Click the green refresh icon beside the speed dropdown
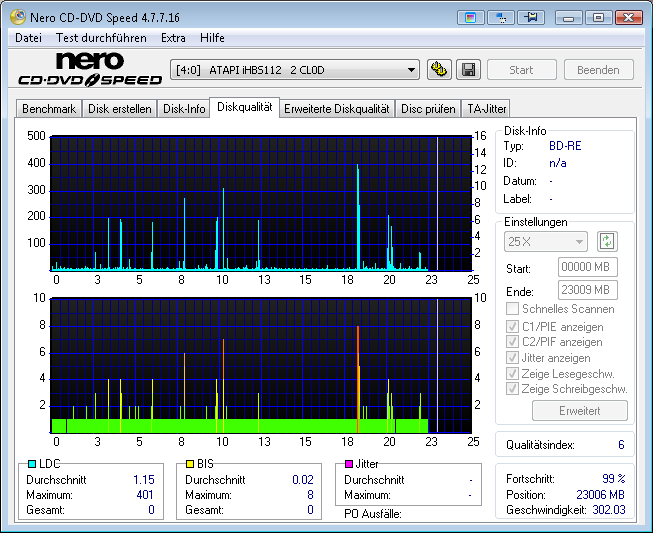Screen dimensions: 653x533 click(607, 242)
